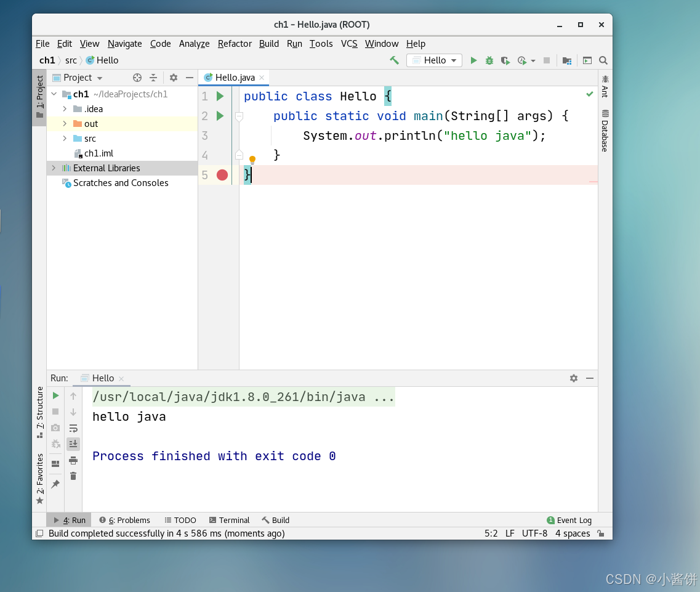Click the Run Anything icon next to search

(x=587, y=60)
